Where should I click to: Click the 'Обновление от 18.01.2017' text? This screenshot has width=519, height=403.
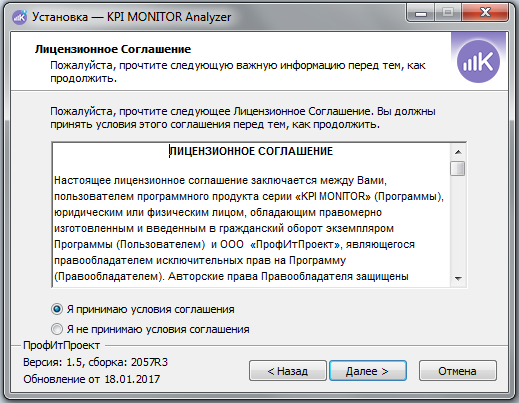click(92, 379)
